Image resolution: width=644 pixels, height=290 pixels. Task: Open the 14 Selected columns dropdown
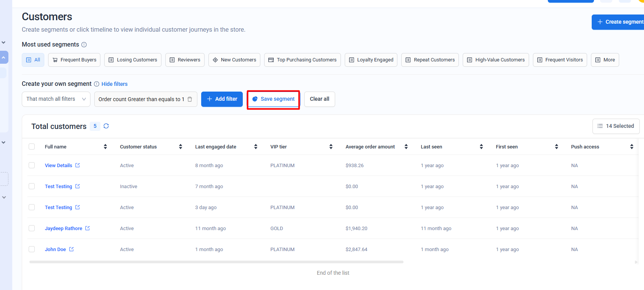click(x=615, y=126)
